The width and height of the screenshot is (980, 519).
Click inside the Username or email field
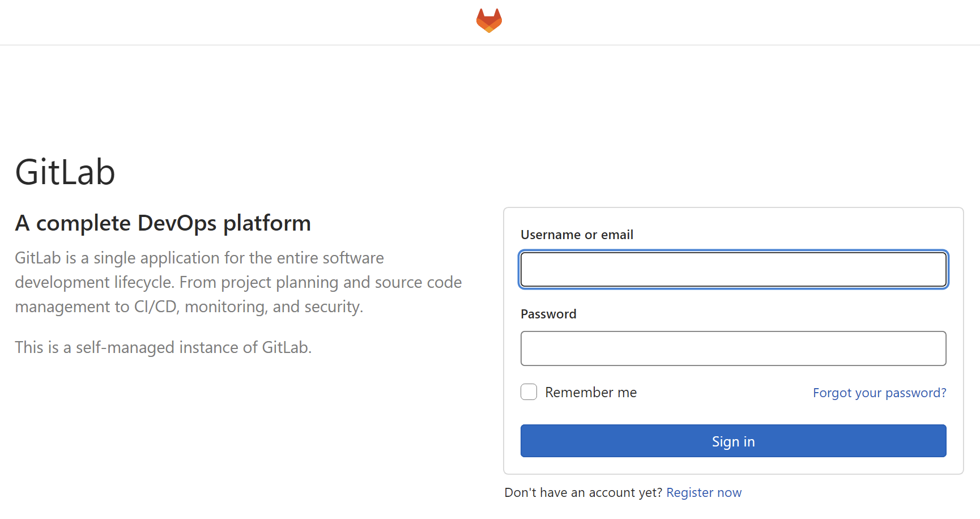733,269
